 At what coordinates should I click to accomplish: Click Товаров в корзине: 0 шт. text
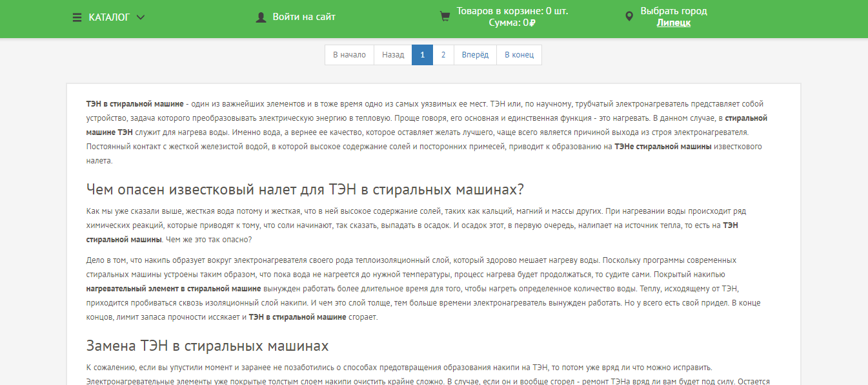[x=512, y=10]
